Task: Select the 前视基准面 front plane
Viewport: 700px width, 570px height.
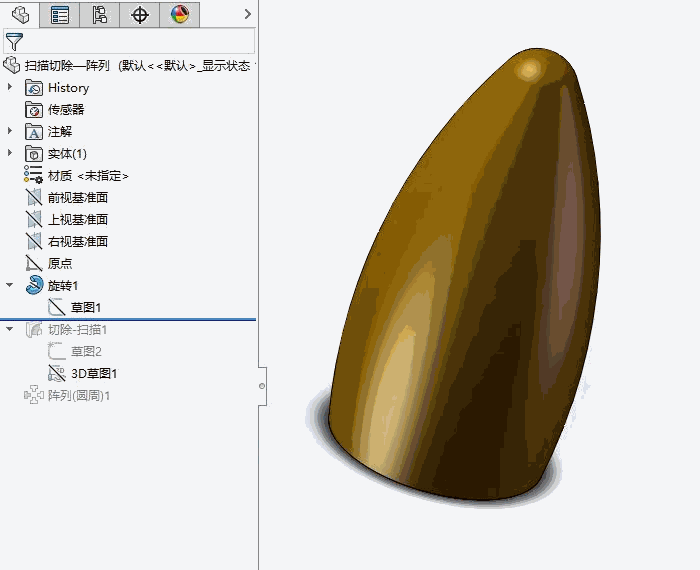Action: (78, 197)
